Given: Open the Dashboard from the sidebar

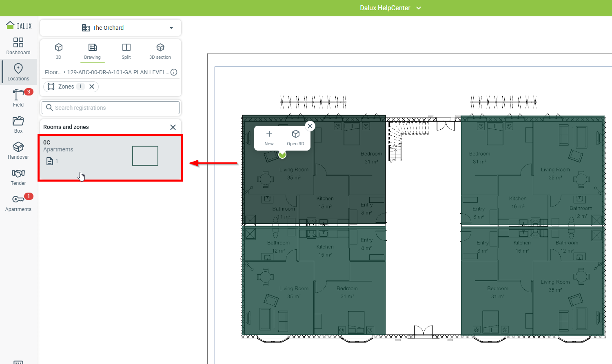Looking at the screenshot, I should pyautogui.click(x=18, y=46).
